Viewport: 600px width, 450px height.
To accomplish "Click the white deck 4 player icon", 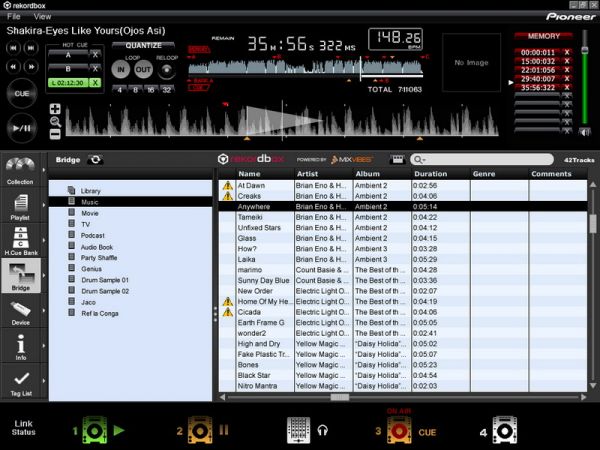I will point(504,430).
